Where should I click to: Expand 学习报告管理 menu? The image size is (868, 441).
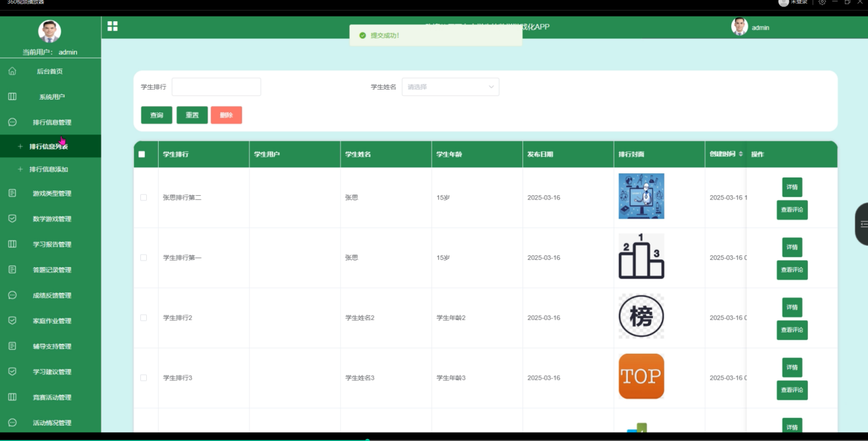(x=52, y=244)
